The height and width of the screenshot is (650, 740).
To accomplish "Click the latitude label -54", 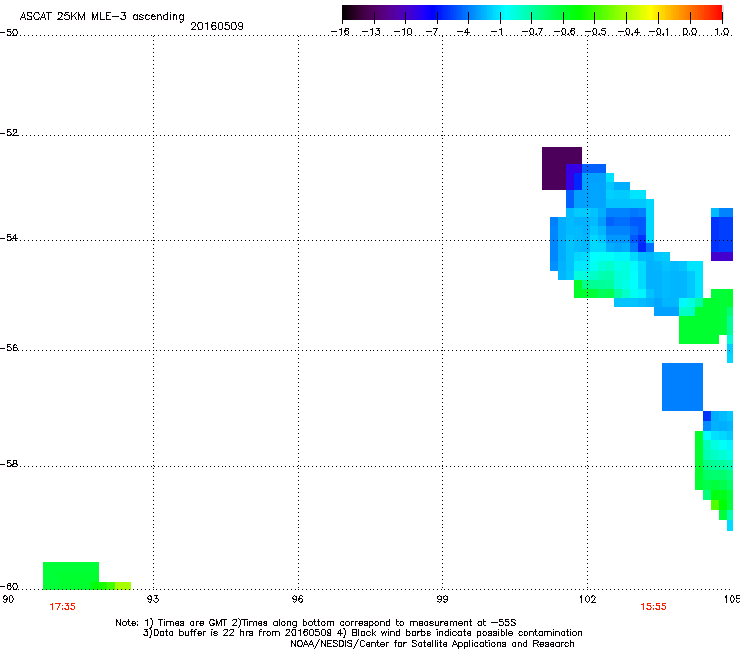I will click(9, 237).
